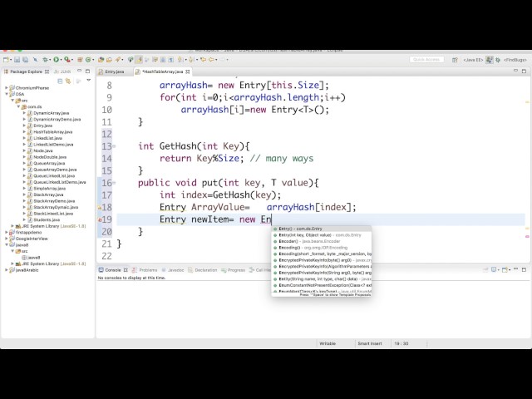Select DynamicArray.java in Package Explorer
532x399 pixels.
pos(51,113)
